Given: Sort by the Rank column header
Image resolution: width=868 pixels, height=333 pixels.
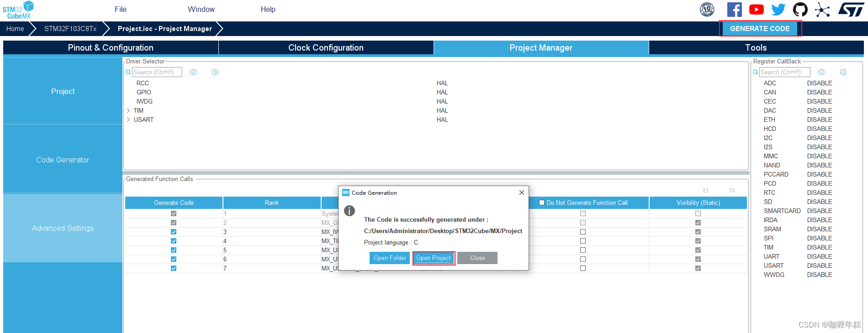Looking at the screenshot, I should [272, 203].
